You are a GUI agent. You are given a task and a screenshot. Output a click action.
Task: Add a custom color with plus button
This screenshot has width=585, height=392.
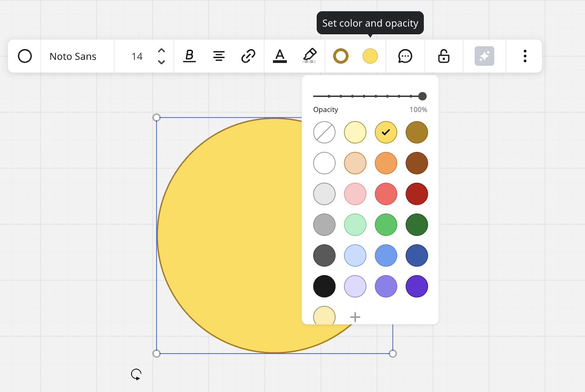pyautogui.click(x=355, y=317)
